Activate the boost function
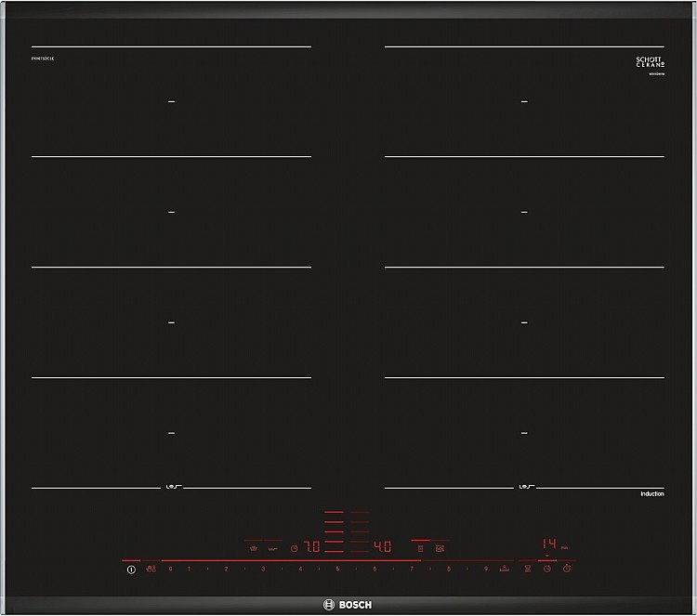Viewport: 697px width, 616px height. click(x=504, y=569)
